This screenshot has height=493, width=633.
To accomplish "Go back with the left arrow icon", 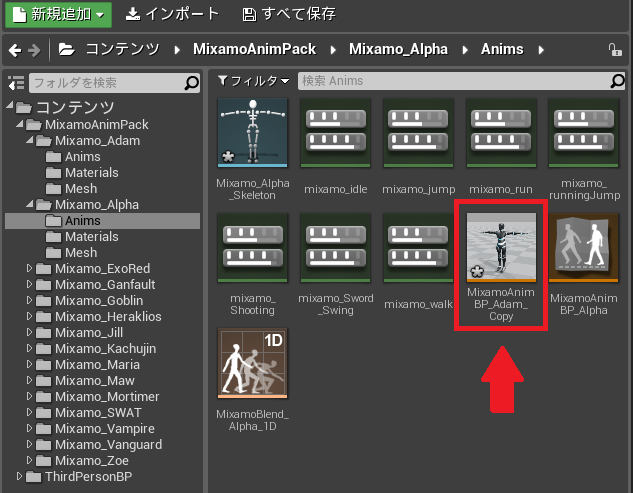I will (15, 50).
